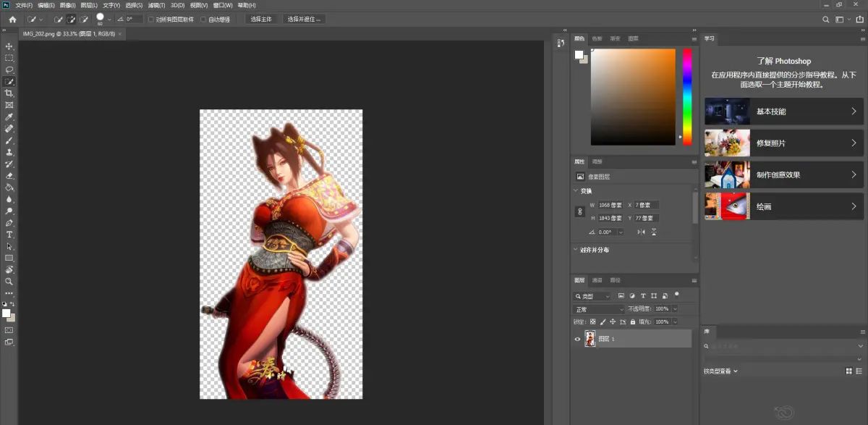This screenshot has width=868, height=425.
Task: Open the 滤镜(T) menu
Action: [156, 5]
